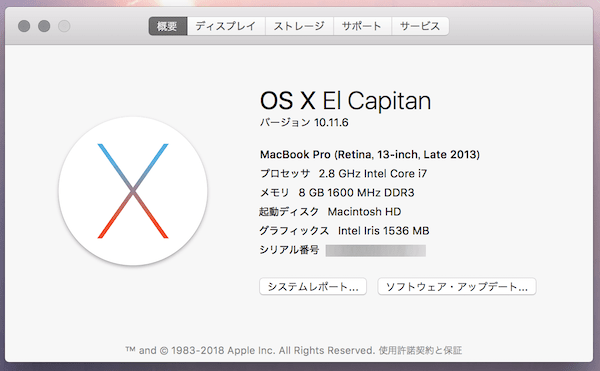This screenshot has height=371, width=600.
Task: Click the シリアル番号 label
Action: point(289,250)
